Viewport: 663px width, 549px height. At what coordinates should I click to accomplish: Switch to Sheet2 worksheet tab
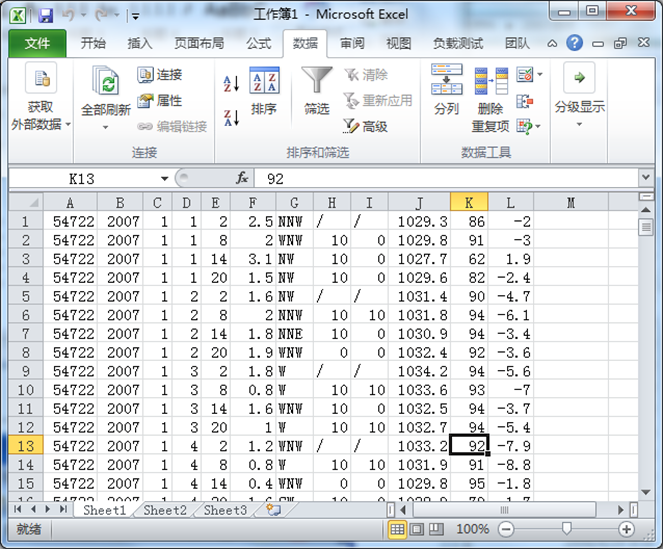[x=164, y=510]
